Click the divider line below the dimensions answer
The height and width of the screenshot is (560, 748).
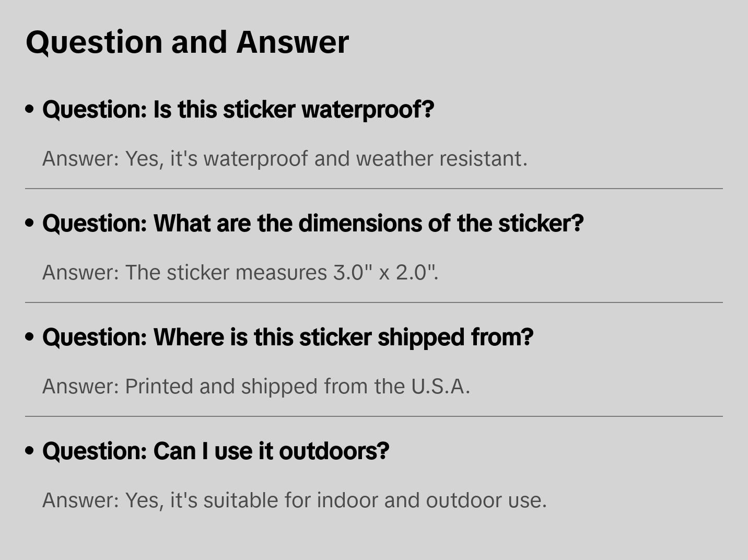(374, 302)
